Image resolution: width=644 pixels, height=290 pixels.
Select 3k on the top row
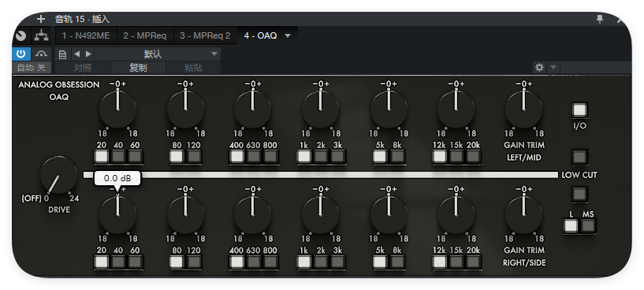337,157
